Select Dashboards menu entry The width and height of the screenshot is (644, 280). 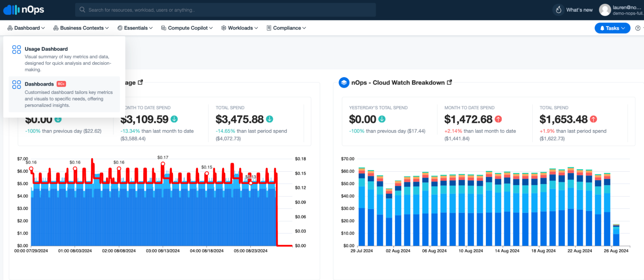[x=64, y=94]
